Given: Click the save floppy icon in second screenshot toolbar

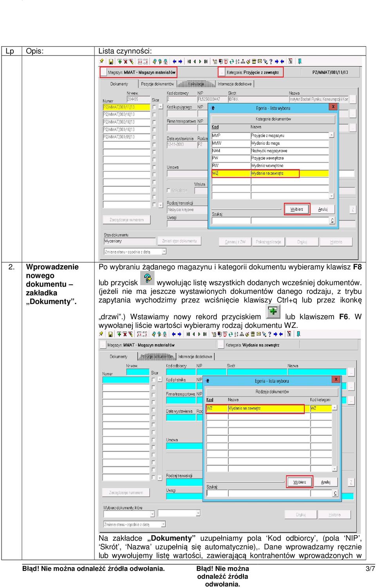Looking at the screenshot, I should [x=110, y=334].
